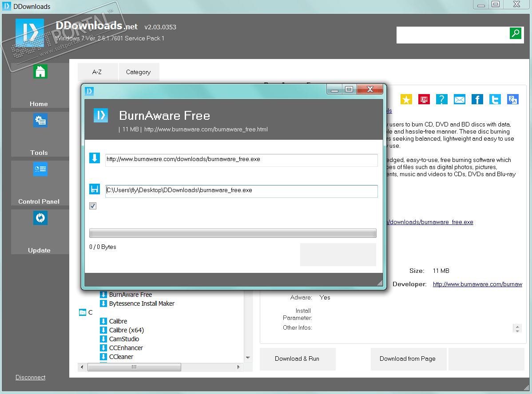Click the Update sidebar label
The width and height of the screenshot is (532, 394).
(39, 250)
